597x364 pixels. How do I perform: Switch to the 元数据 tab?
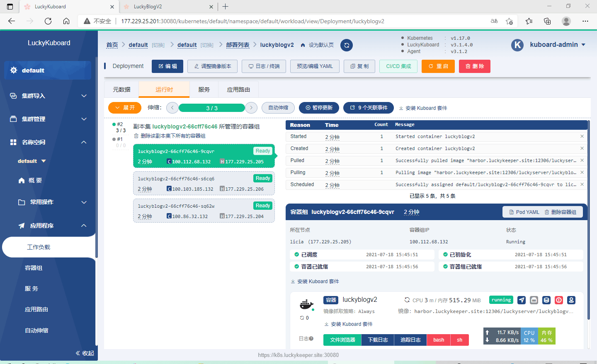121,90
